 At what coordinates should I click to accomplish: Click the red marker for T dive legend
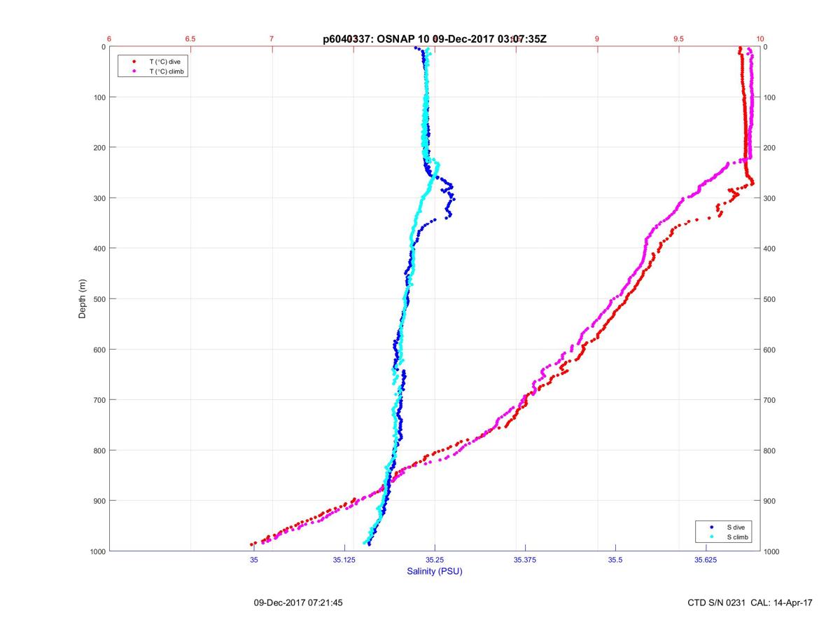coord(134,62)
